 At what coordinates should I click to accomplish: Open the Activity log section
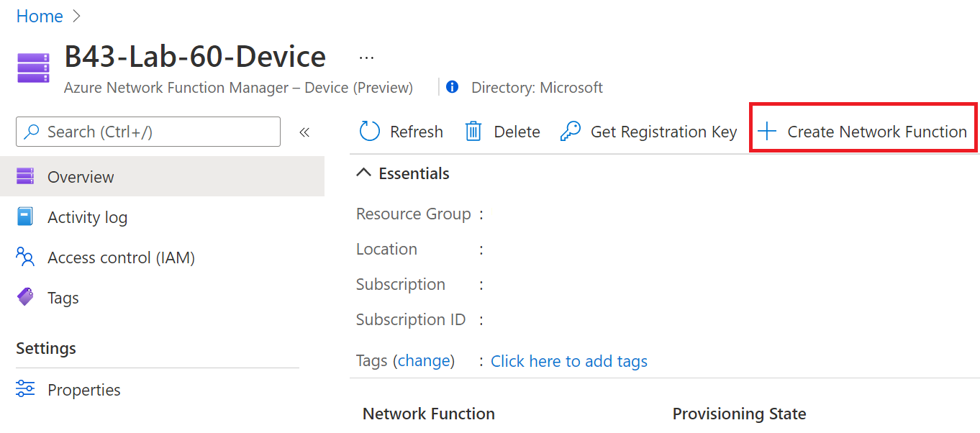pyautogui.click(x=86, y=216)
